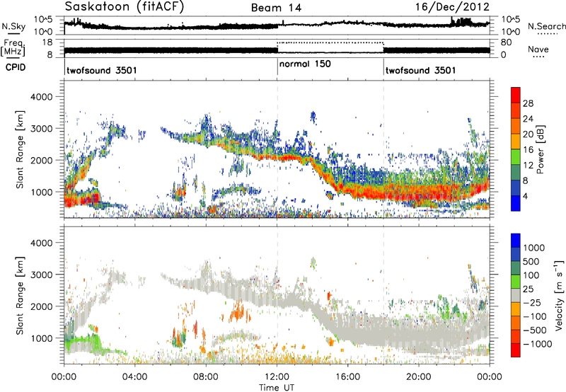
Task: Click the gray segment of the Velocity color bar
Action: (516, 296)
